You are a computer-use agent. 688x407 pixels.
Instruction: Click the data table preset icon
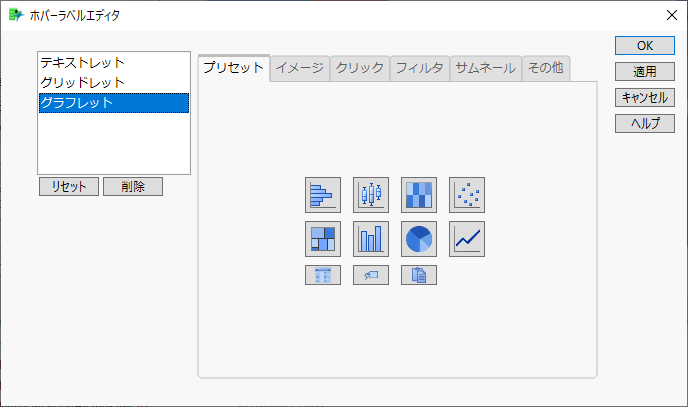(323, 275)
